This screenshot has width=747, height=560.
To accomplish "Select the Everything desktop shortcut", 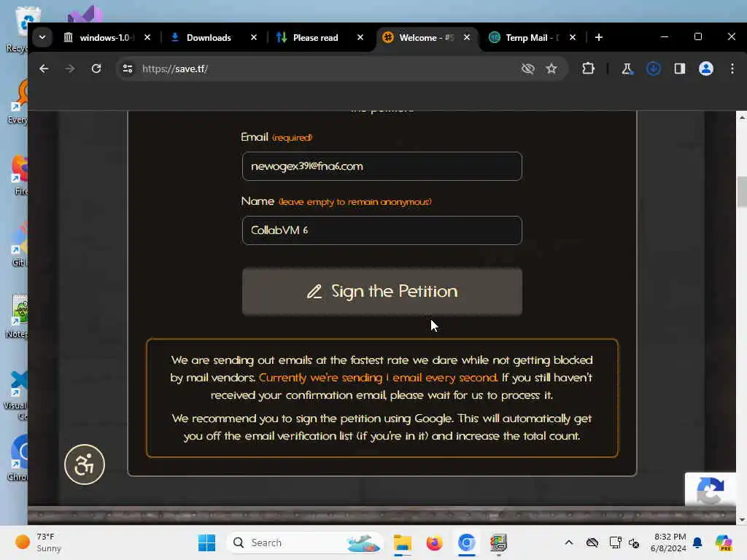I will 19,102.
